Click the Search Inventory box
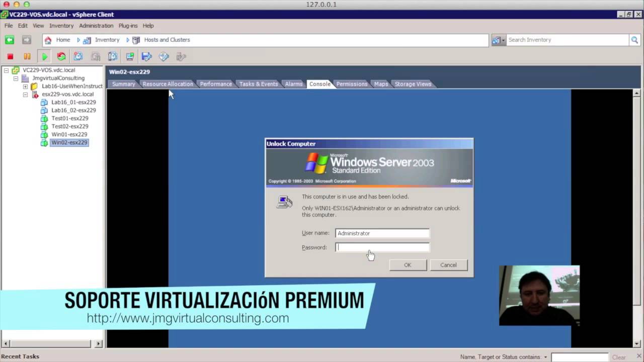 click(x=568, y=40)
